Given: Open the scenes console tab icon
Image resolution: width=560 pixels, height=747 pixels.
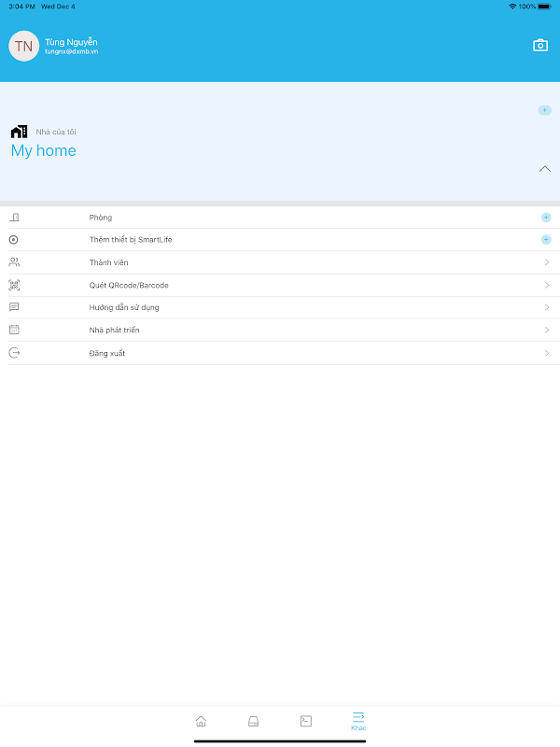Looking at the screenshot, I should click(x=306, y=721).
